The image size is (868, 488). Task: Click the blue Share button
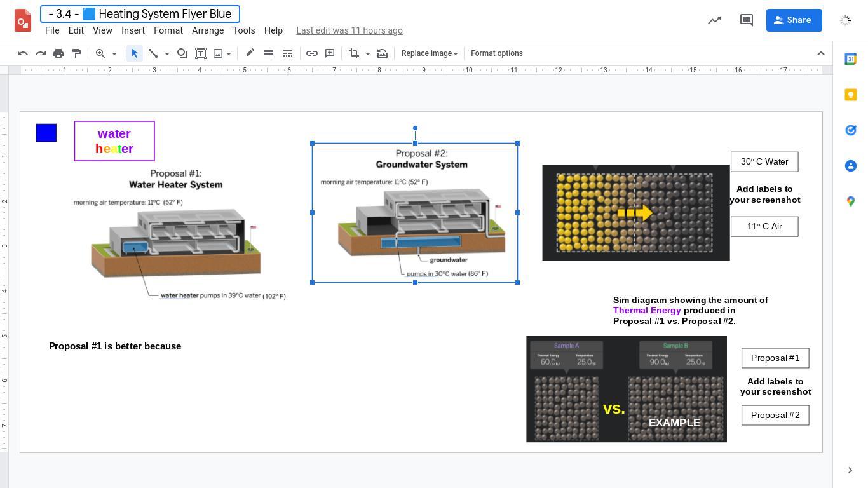[x=794, y=20]
